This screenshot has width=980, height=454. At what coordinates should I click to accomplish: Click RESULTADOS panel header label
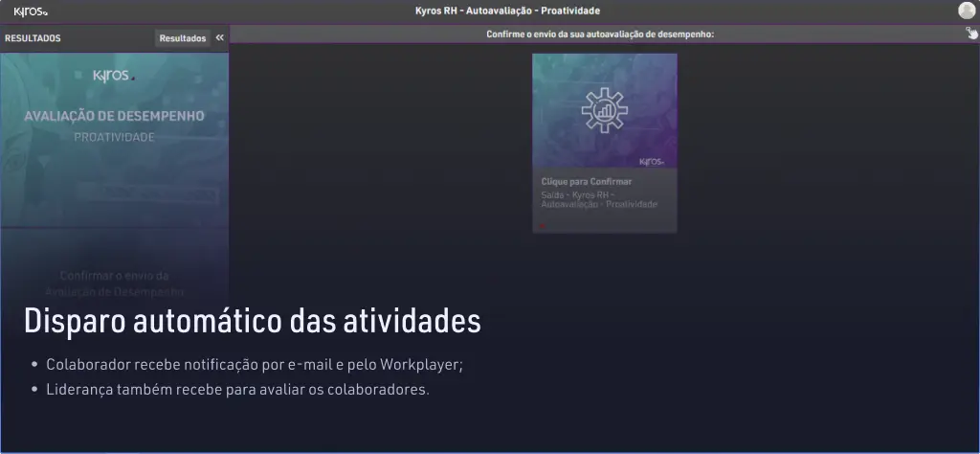coord(33,38)
